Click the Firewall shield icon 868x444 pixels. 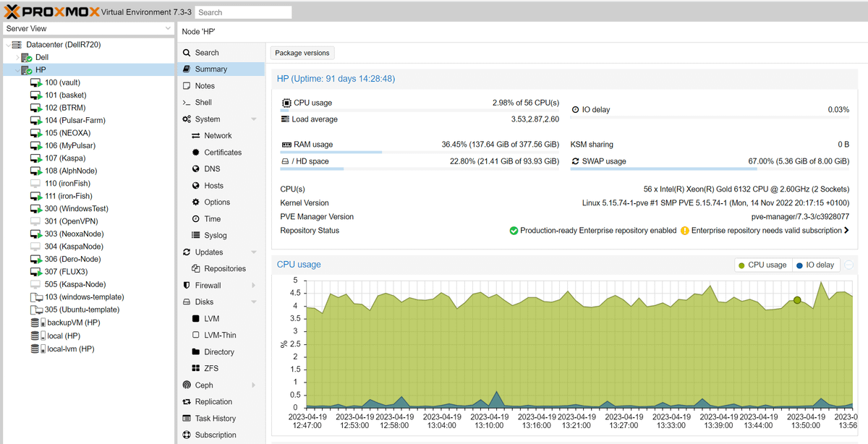click(187, 286)
